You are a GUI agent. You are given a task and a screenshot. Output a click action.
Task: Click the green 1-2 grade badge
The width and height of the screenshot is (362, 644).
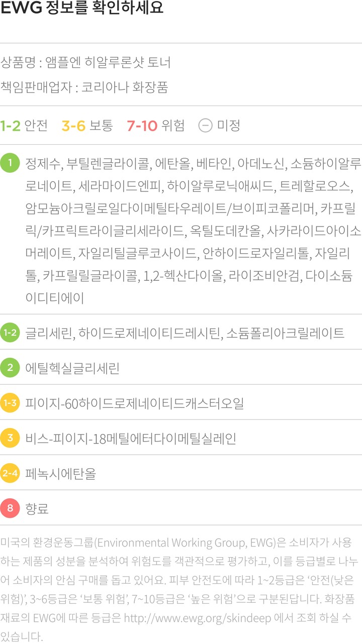10,333
